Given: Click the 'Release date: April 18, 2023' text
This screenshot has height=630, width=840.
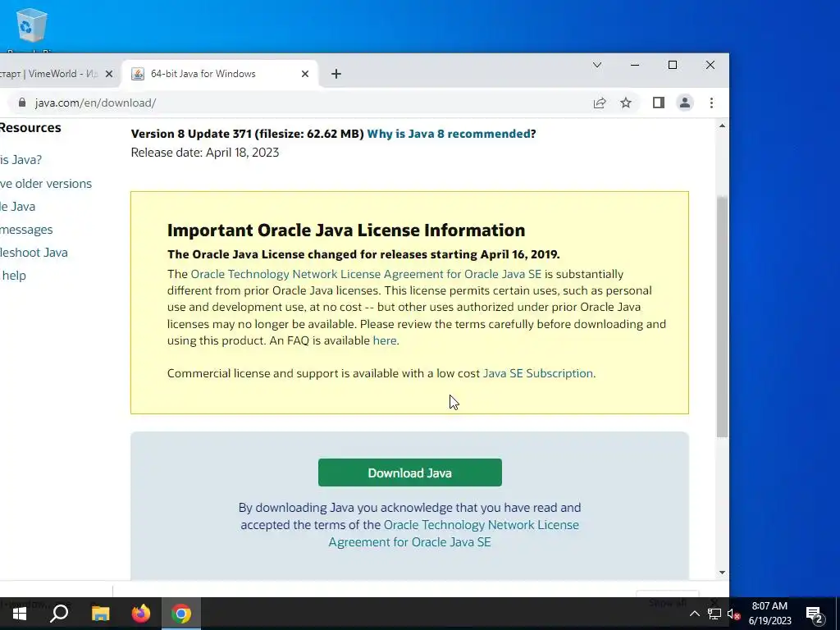Looking at the screenshot, I should click(205, 153).
